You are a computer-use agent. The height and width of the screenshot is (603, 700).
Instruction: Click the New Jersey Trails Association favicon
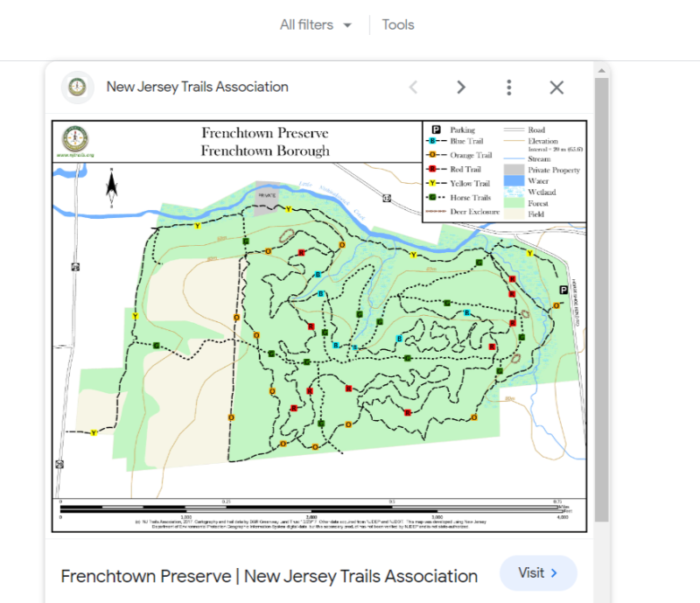[78, 87]
